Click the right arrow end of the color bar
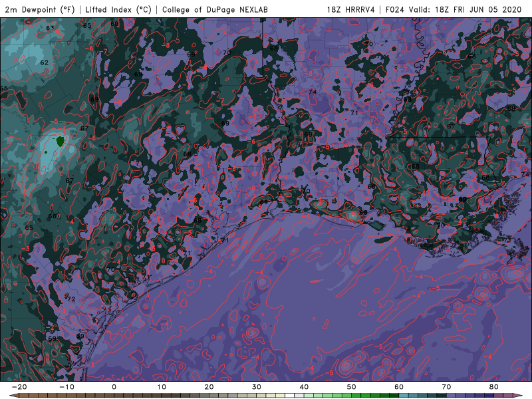 [519, 396]
